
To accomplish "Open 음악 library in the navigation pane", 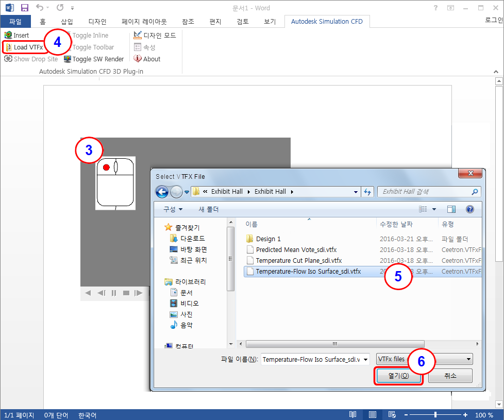I will tap(181, 325).
